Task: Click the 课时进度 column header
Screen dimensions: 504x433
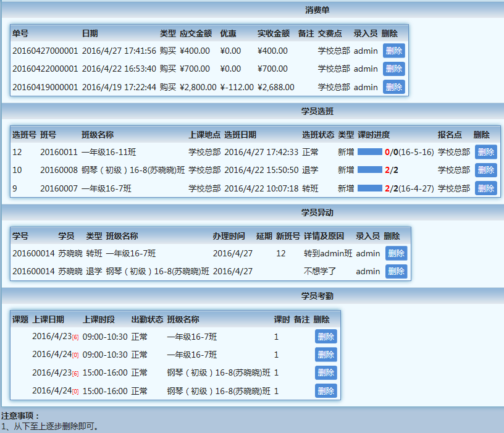Action: pos(374,135)
